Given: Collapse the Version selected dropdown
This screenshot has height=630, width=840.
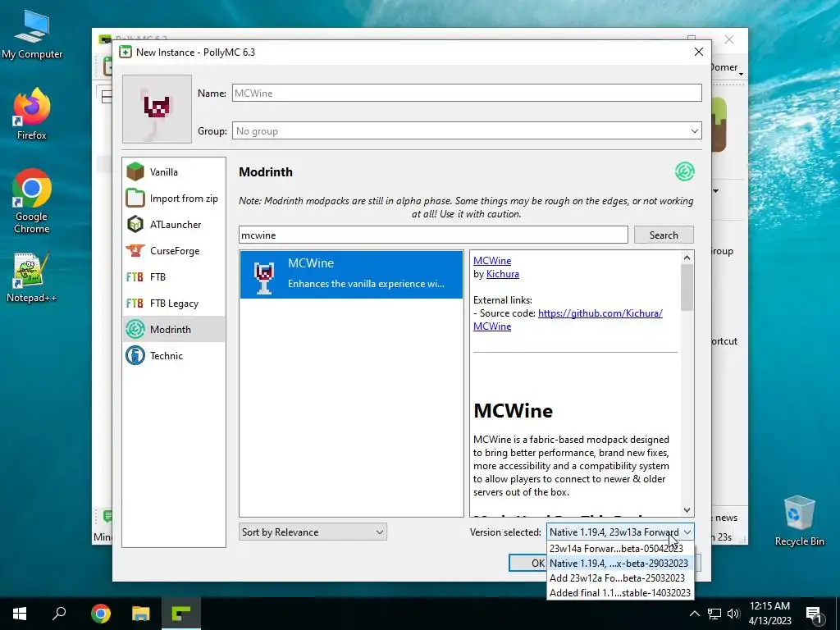Looking at the screenshot, I should tap(620, 532).
